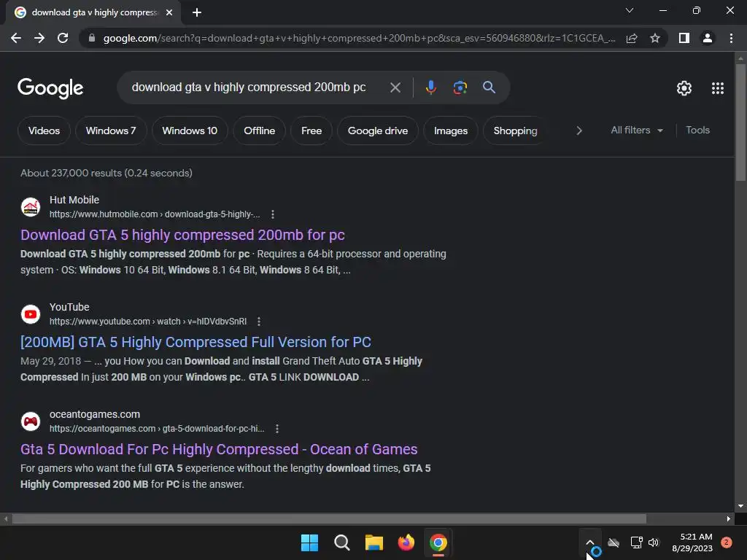The width and height of the screenshot is (747, 560).
Task: Click the horizontal scrollbar thumb
Action: point(329,518)
